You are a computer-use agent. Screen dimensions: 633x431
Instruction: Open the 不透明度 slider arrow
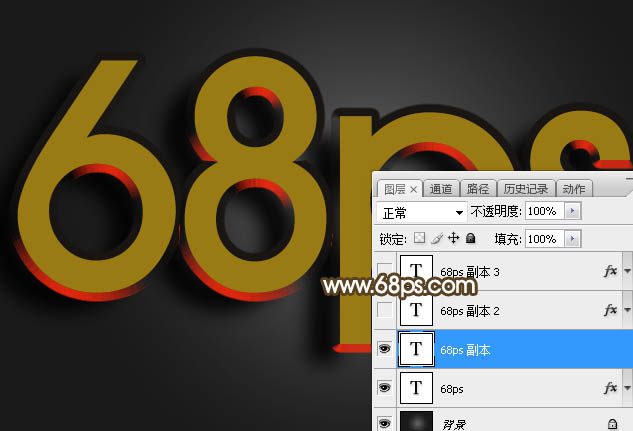(572, 211)
